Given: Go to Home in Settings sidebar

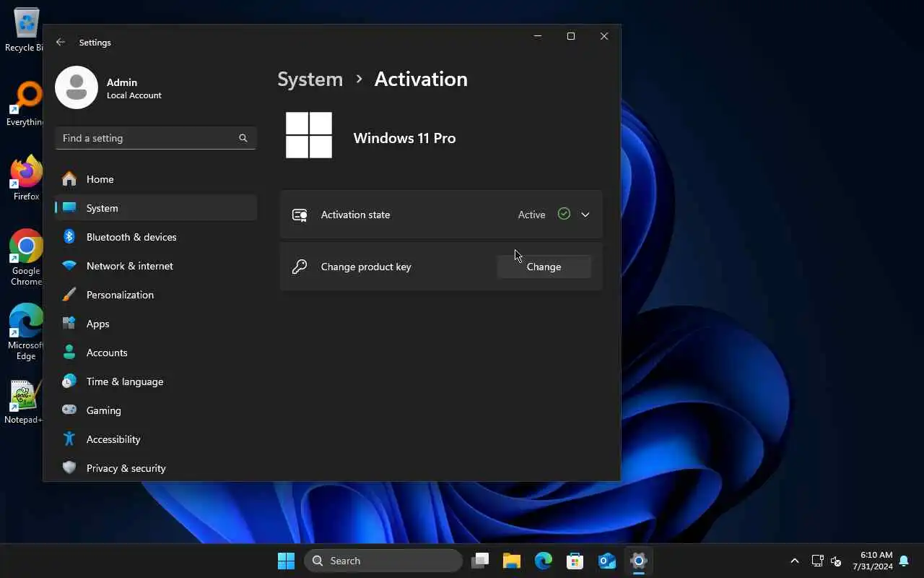Looking at the screenshot, I should click(156, 179).
